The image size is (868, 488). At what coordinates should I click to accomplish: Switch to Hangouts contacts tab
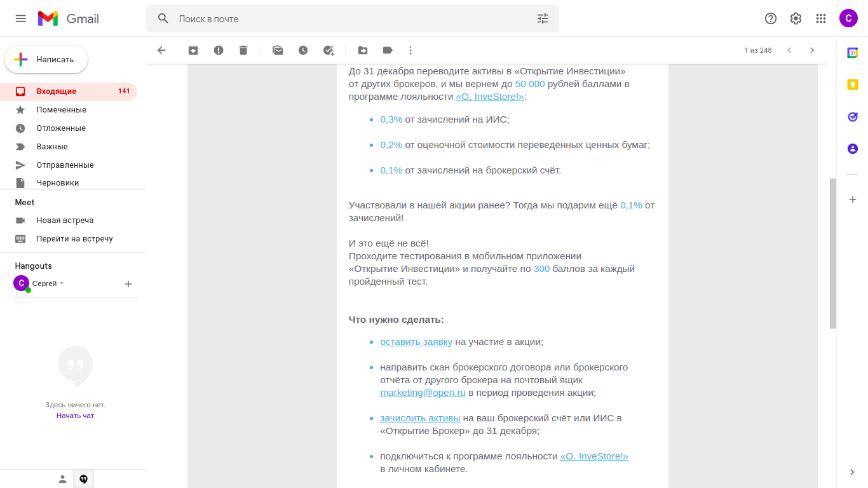point(62,479)
